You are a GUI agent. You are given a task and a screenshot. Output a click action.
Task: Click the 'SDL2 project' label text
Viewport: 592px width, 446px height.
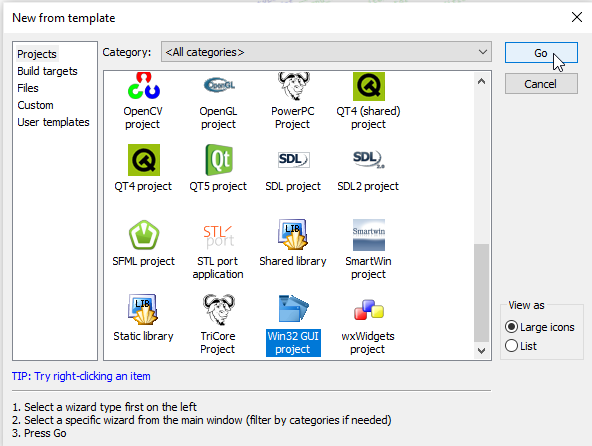point(368,186)
